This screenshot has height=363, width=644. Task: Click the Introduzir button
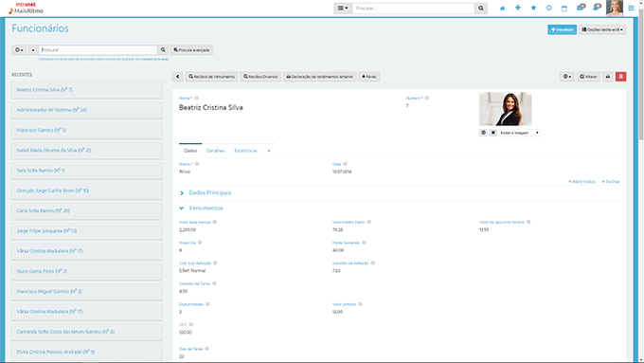click(562, 29)
